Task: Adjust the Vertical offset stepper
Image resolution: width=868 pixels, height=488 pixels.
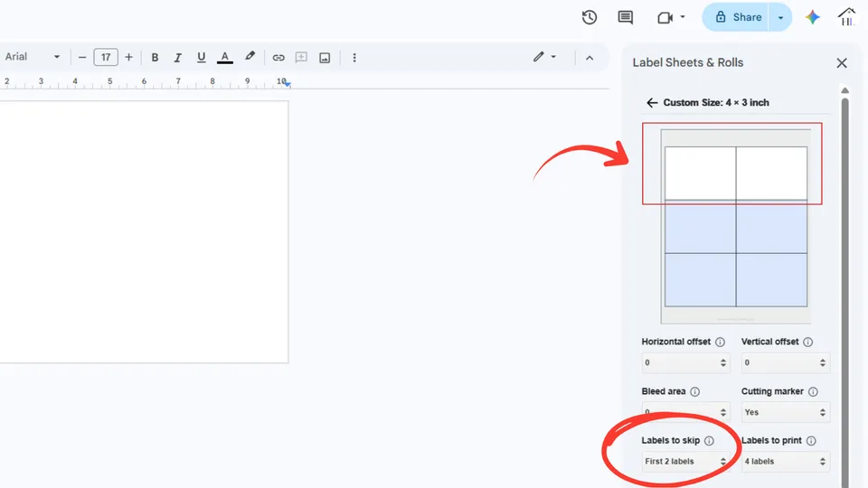Action: point(823,363)
